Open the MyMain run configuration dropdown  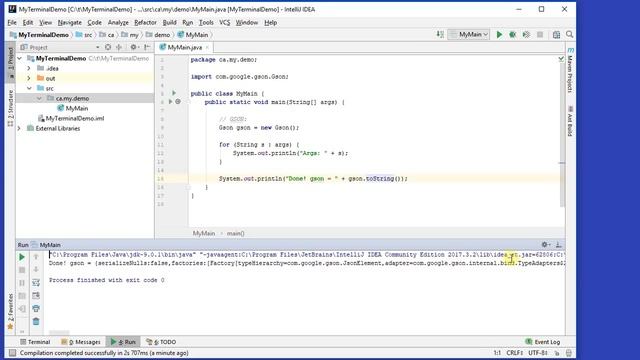469,35
